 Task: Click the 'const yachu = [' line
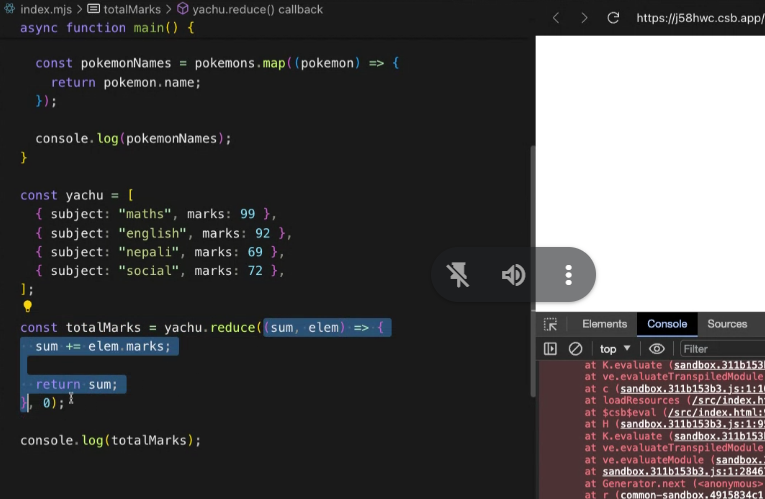pos(77,195)
